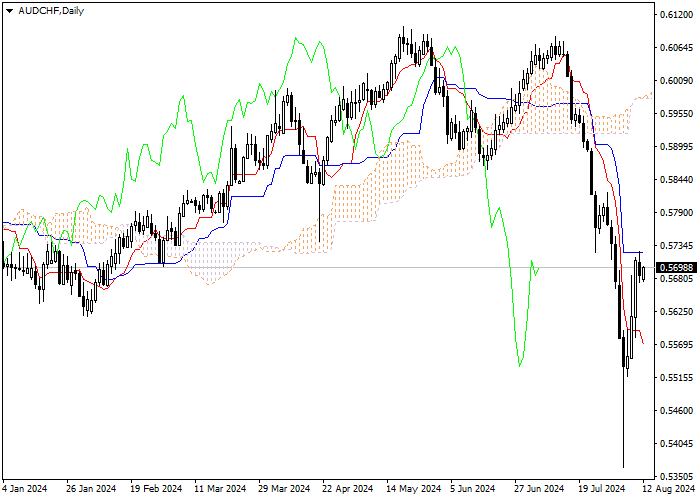Click the 0.61200 price axis label
This screenshot has width=700, height=500.
point(677,15)
